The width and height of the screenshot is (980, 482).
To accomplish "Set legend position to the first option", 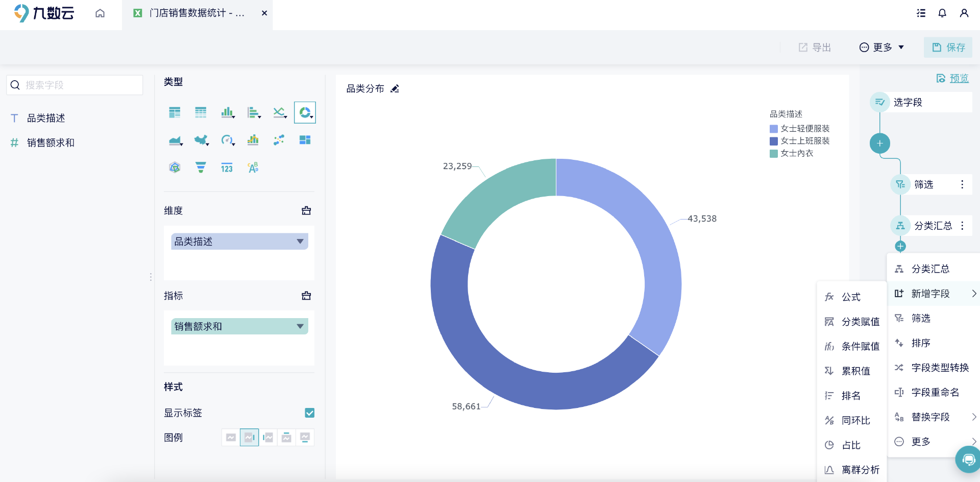I will pyautogui.click(x=231, y=438).
